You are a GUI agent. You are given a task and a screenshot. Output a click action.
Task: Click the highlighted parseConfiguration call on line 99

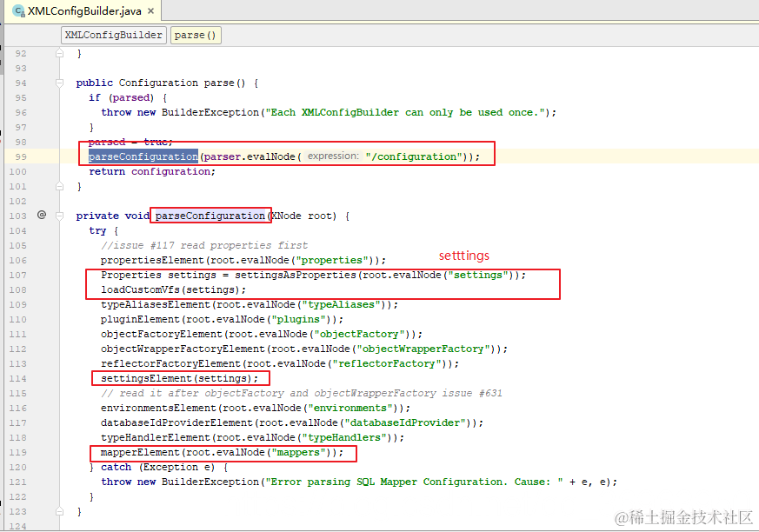click(x=143, y=156)
